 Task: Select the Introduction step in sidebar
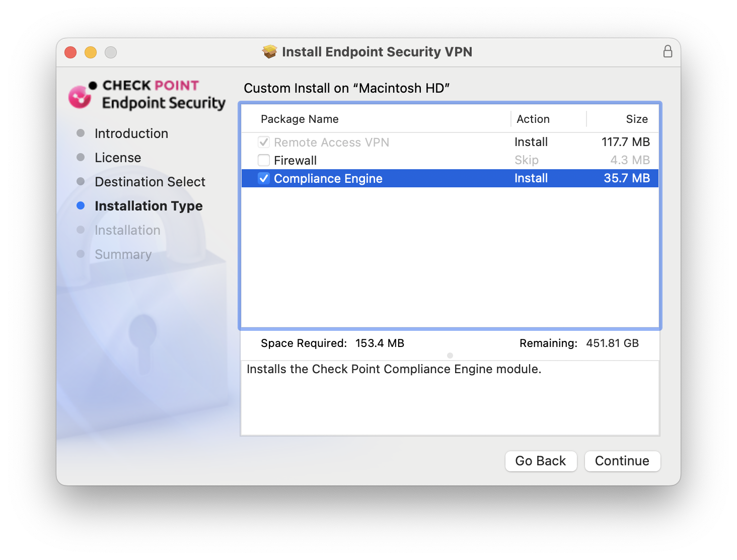click(x=131, y=133)
